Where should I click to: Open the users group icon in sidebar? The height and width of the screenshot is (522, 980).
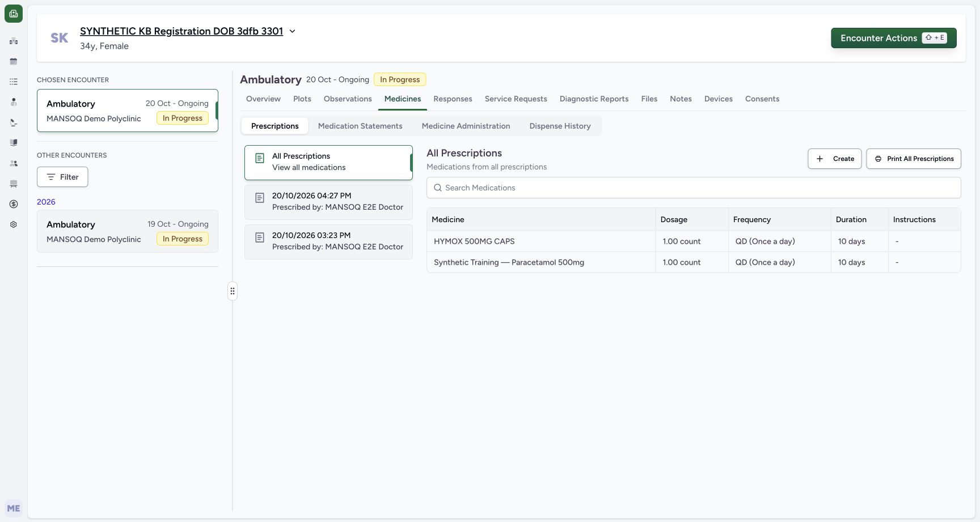pos(14,163)
